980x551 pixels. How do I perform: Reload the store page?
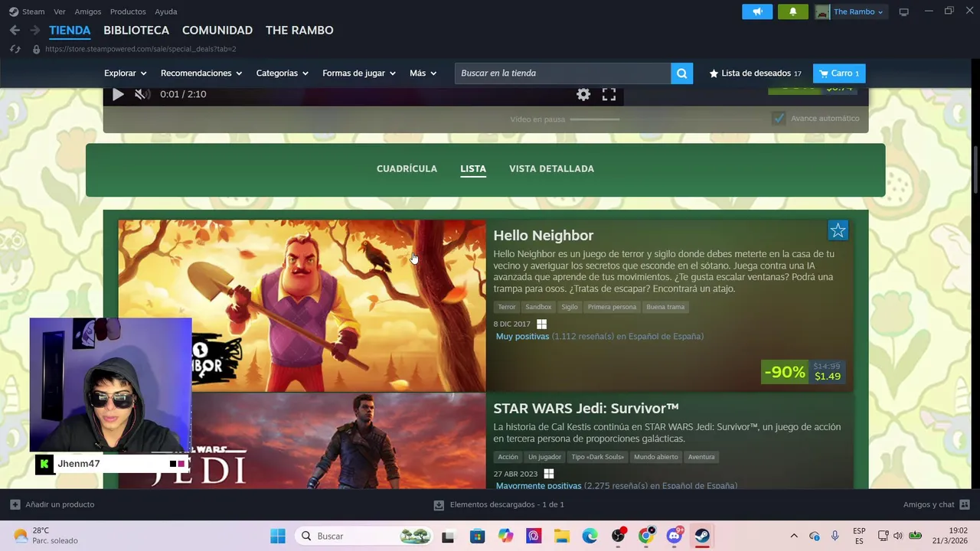[x=15, y=49]
